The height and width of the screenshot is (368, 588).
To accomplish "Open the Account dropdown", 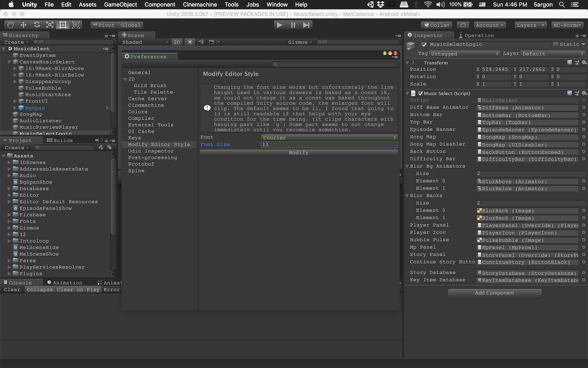I will click(x=490, y=25).
